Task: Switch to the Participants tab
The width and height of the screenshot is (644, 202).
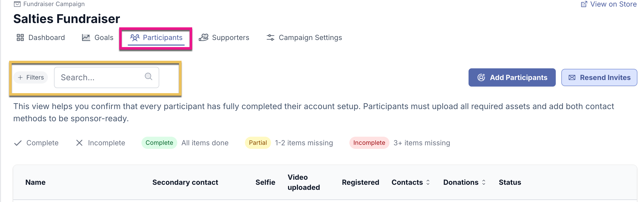Action: tap(156, 38)
